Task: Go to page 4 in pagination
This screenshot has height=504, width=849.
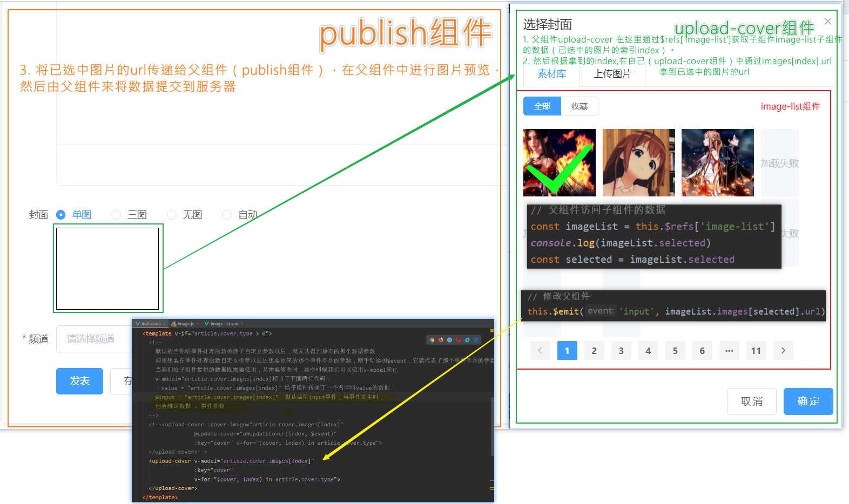Action: (648, 351)
